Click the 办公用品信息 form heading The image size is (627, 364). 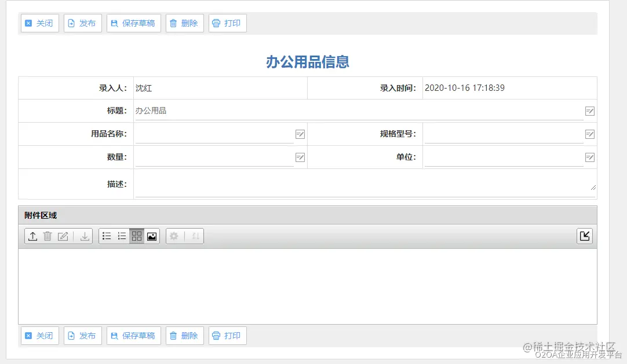(308, 62)
